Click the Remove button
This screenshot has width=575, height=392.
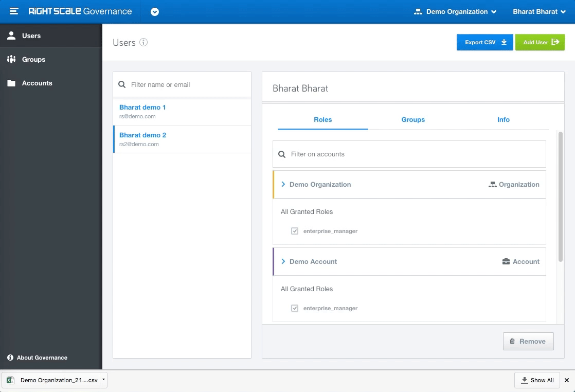(528, 342)
